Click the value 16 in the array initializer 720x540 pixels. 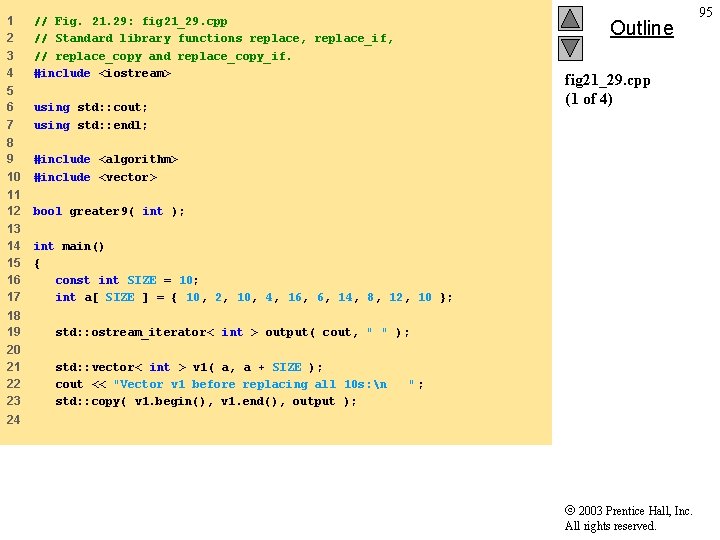295,298
